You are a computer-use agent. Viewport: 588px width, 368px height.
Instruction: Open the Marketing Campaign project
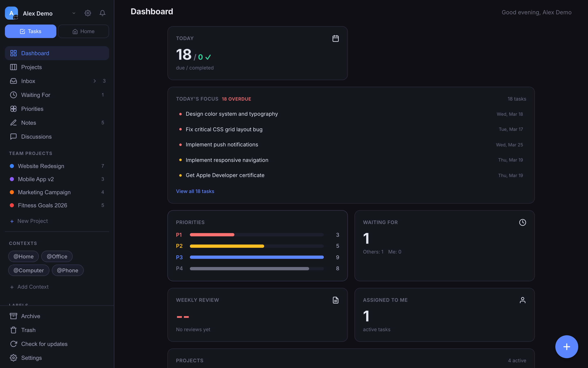point(57,192)
